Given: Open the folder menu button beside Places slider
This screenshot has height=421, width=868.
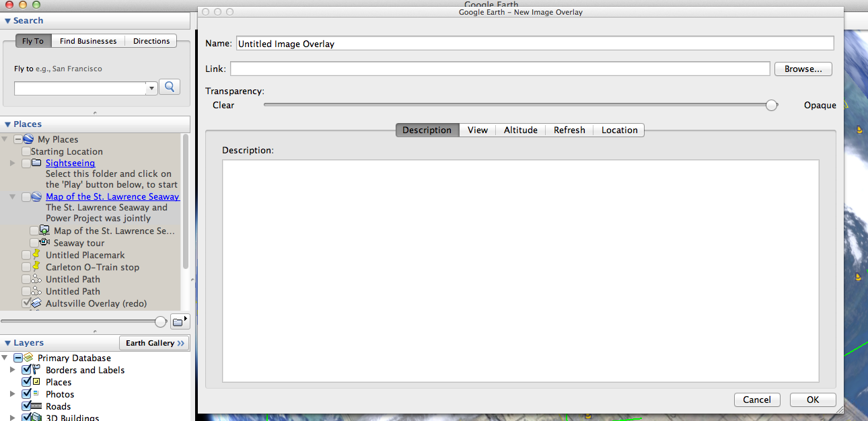Looking at the screenshot, I should point(179,321).
